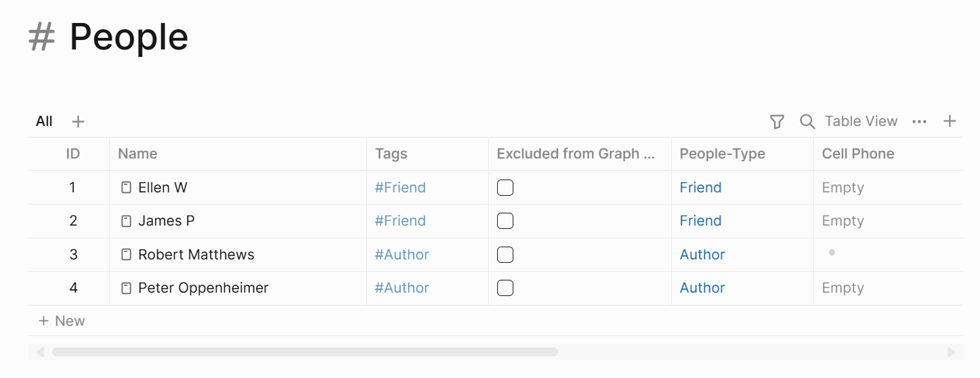Add a new view with plus beside All
Screen dimensions: 980x378
79,121
